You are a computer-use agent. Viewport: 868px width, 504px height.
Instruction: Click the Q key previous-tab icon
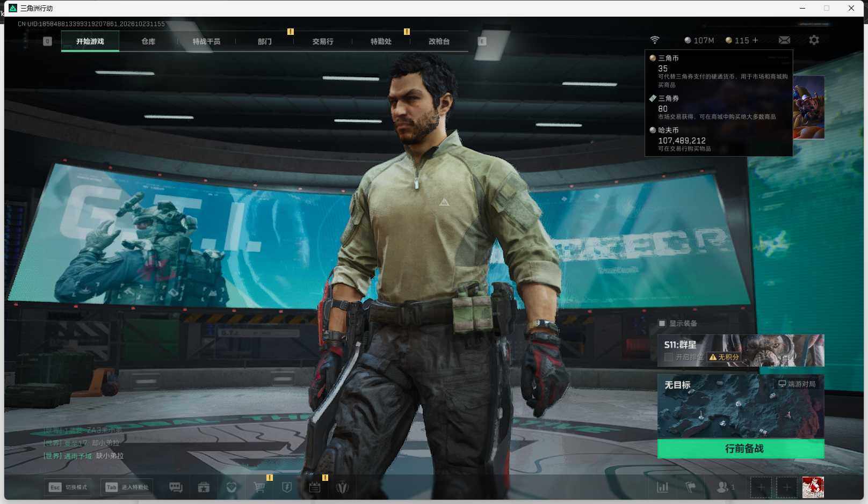pyautogui.click(x=47, y=41)
